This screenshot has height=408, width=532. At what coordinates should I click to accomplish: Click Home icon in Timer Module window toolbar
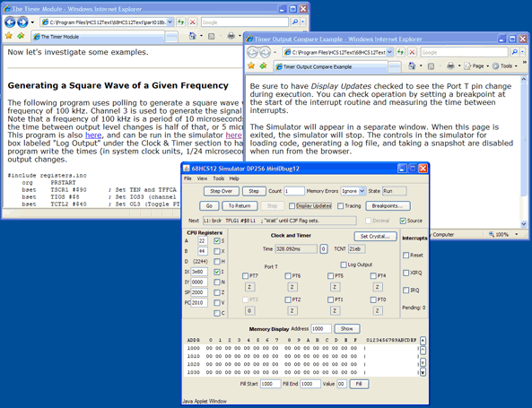(x=192, y=36)
